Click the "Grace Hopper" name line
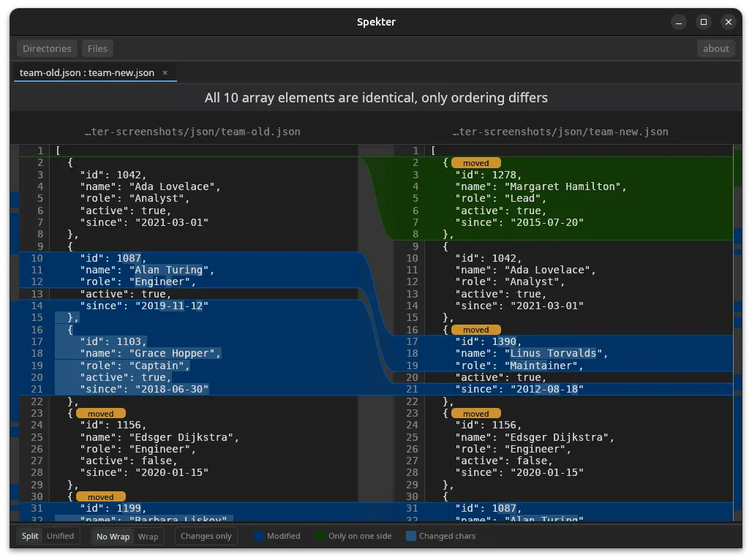The image size is (752, 560). (150, 353)
